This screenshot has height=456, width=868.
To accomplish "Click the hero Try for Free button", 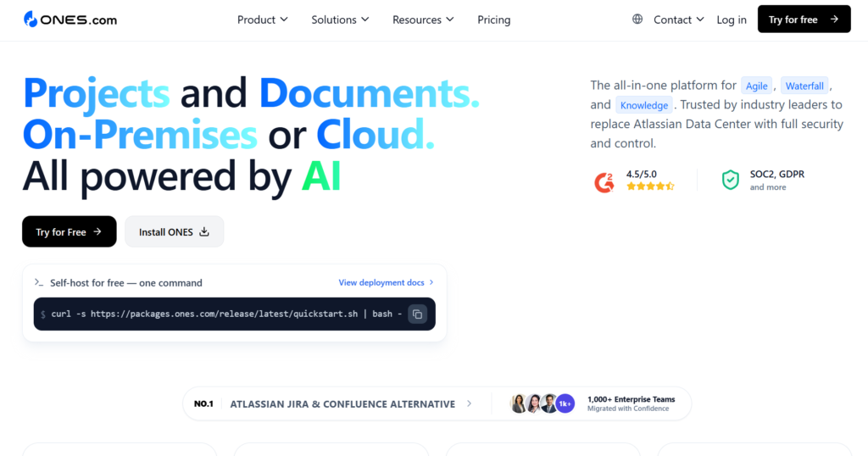I will point(70,231).
